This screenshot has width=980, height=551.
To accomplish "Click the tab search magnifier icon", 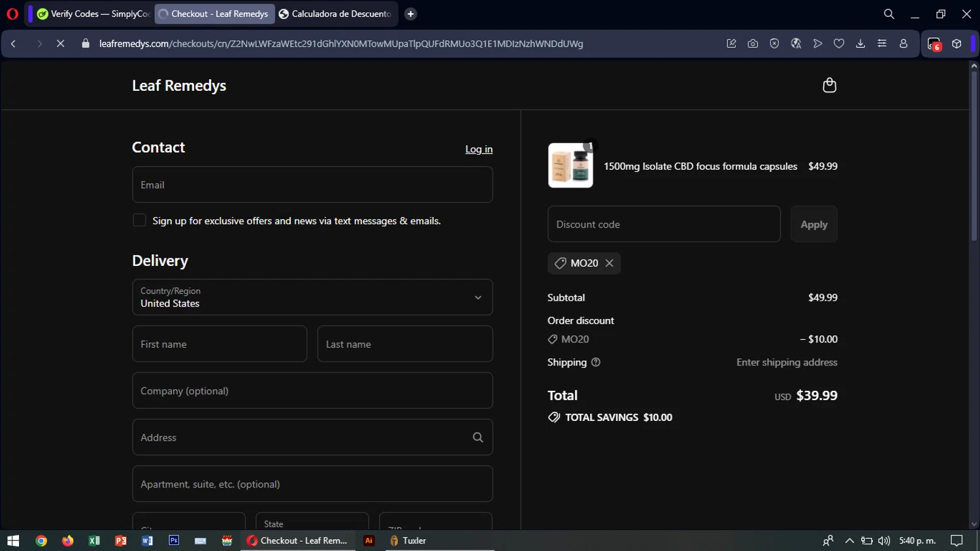I will pos(889,14).
